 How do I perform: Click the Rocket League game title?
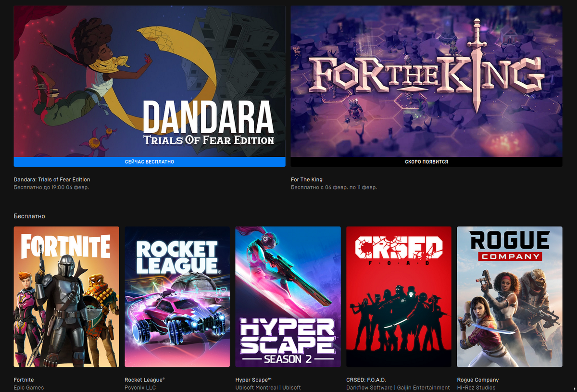click(145, 380)
